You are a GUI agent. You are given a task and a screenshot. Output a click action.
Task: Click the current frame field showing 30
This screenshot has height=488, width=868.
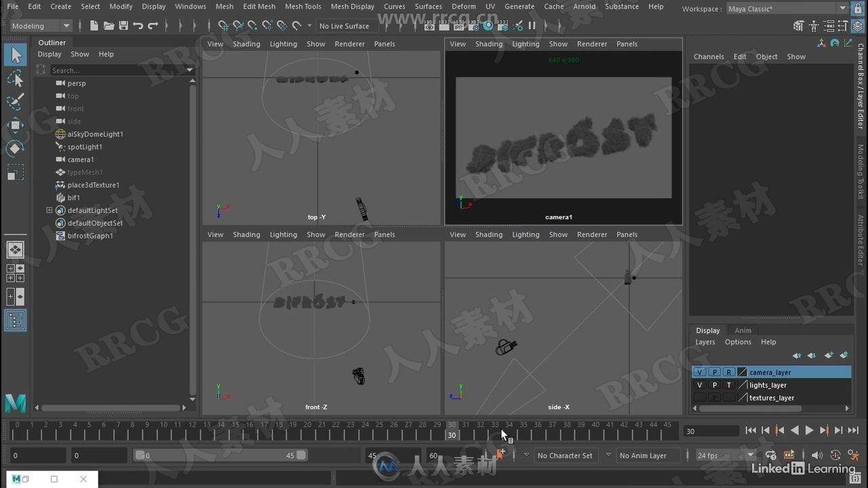click(711, 431)
